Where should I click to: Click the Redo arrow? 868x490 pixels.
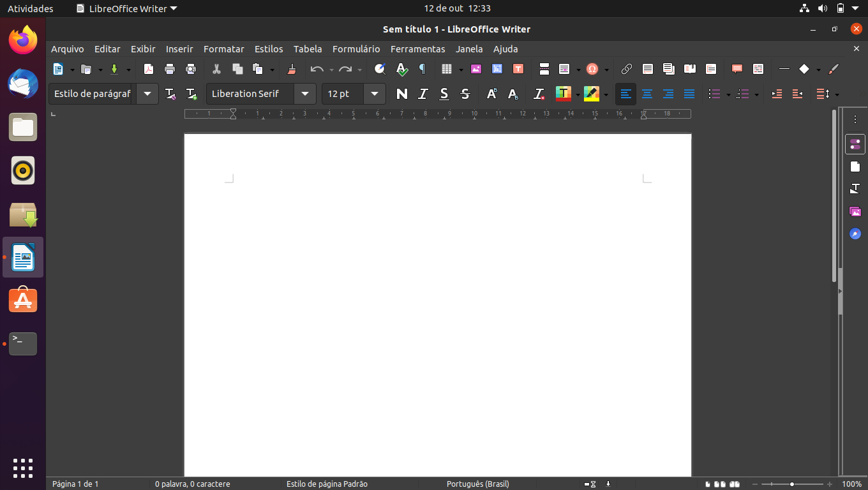click(x=345, y=69)
